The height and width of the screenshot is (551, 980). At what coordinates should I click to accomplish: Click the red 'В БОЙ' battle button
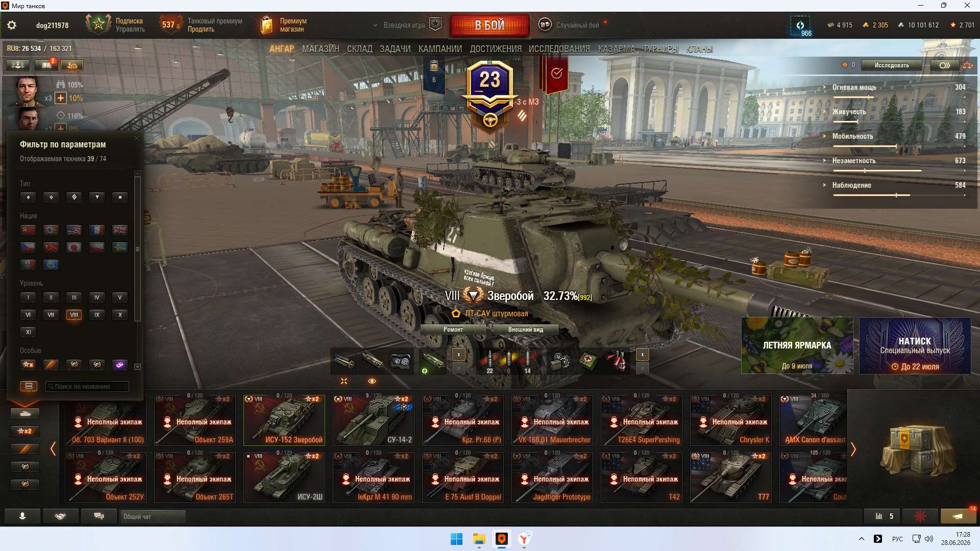(489, 25)
